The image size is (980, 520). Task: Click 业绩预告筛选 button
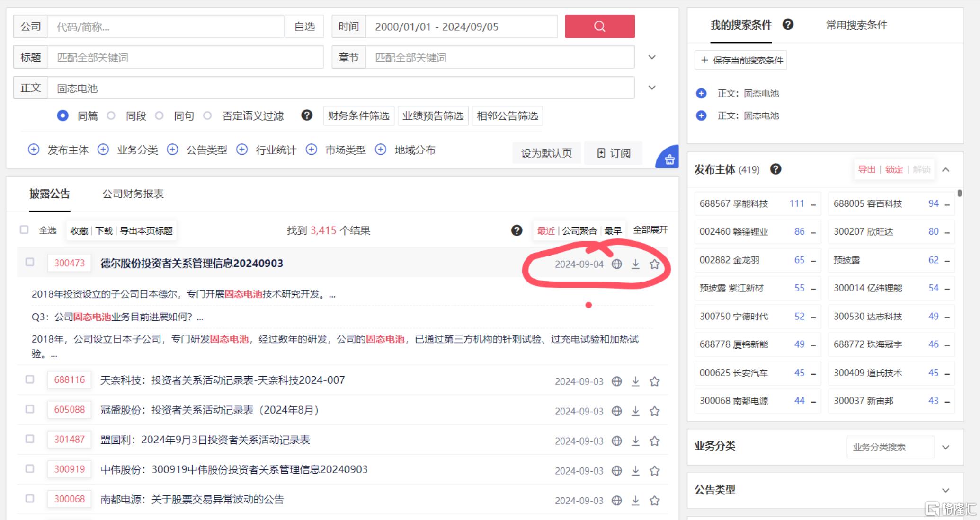click(x=433, y=116)
